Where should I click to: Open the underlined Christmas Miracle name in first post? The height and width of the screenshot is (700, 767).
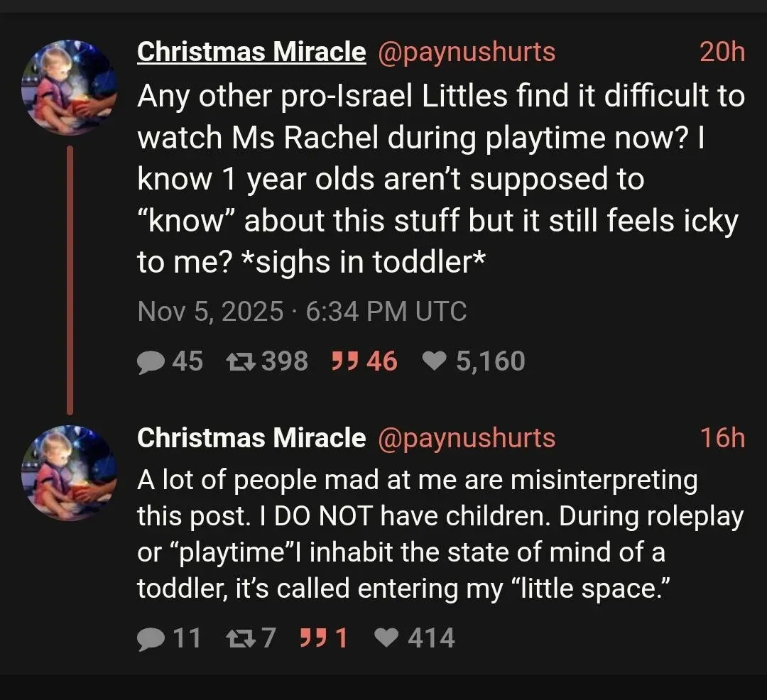point(251,52)
